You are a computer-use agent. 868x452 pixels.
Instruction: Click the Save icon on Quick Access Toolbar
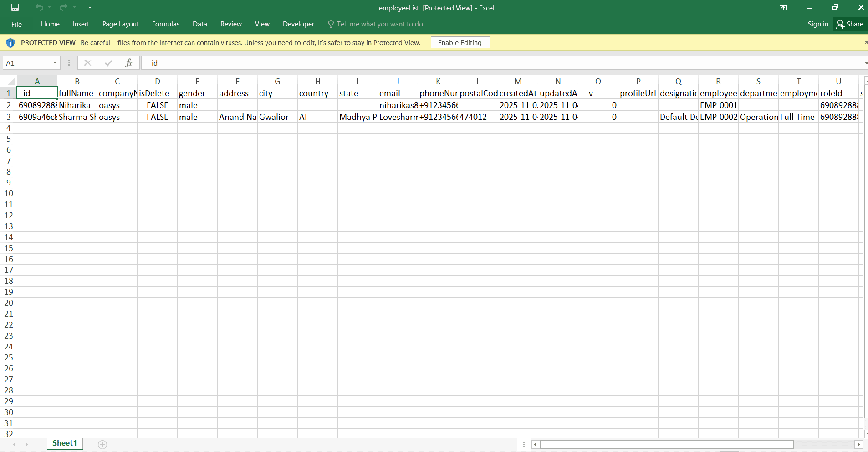pyautogui.click(x=15, y=7)
